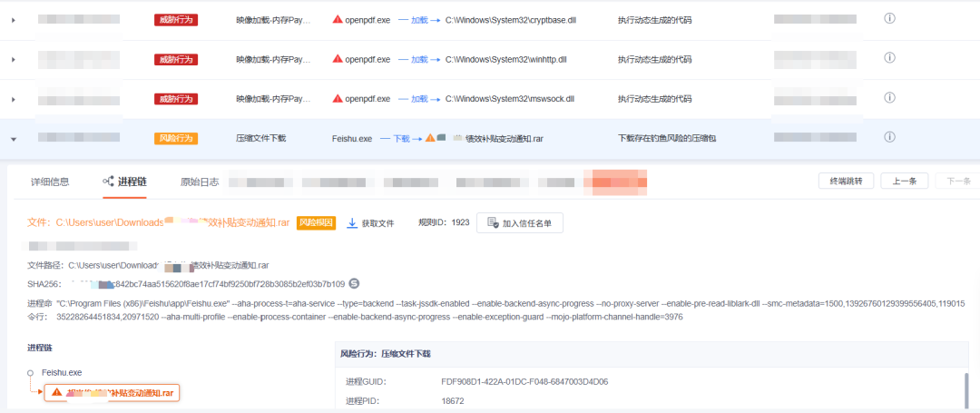
Task: Click 加载 link in cryptbase.dll row
Action: coord(418,20)
